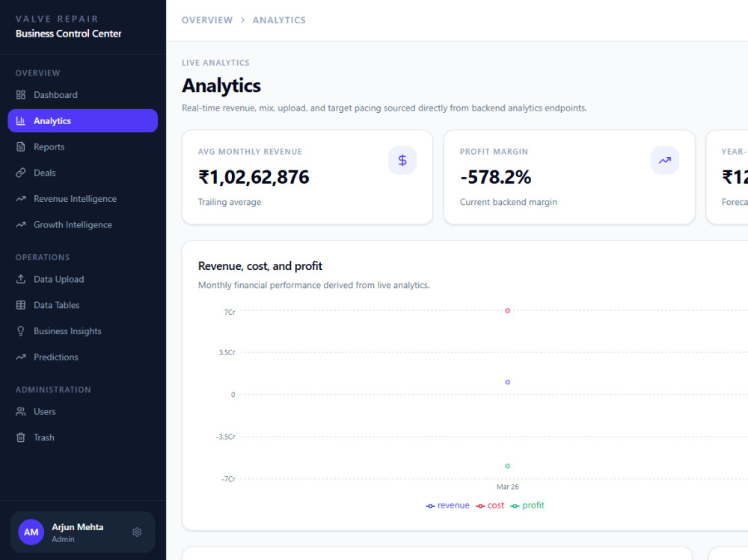Open the Predictions page
The height and width of the screenshot is (560, 748).
pos(82,357)
